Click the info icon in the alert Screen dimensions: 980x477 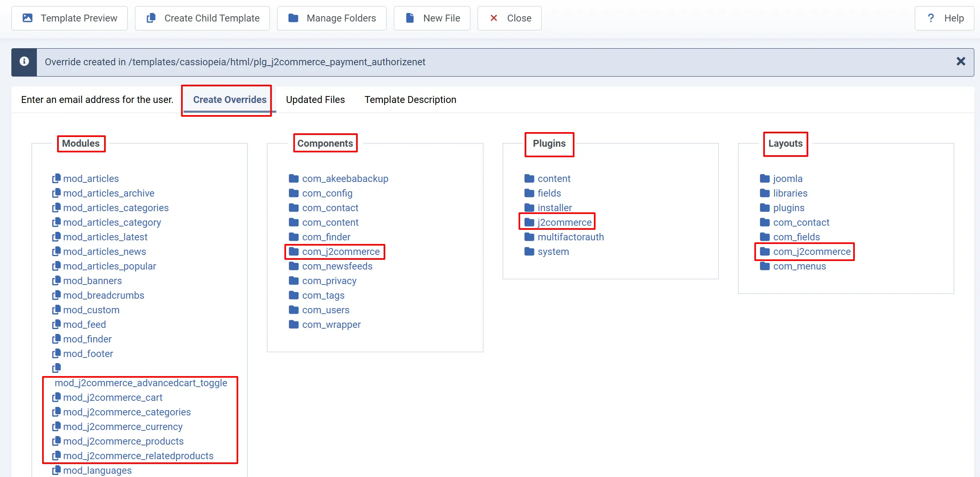[x=24, y=61]
